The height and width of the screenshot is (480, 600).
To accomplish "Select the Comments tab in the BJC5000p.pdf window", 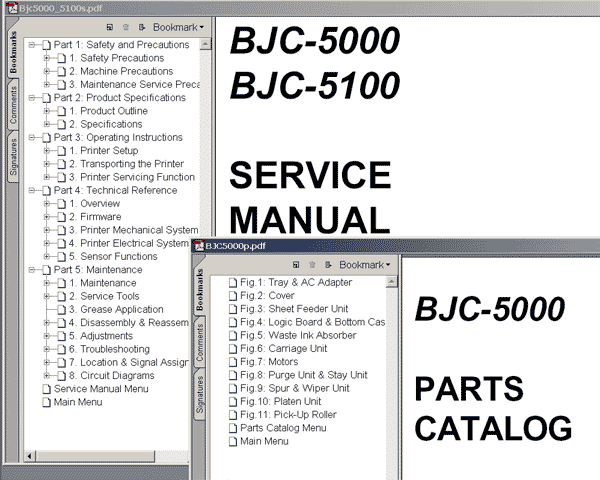I will [x=200, y=342].
